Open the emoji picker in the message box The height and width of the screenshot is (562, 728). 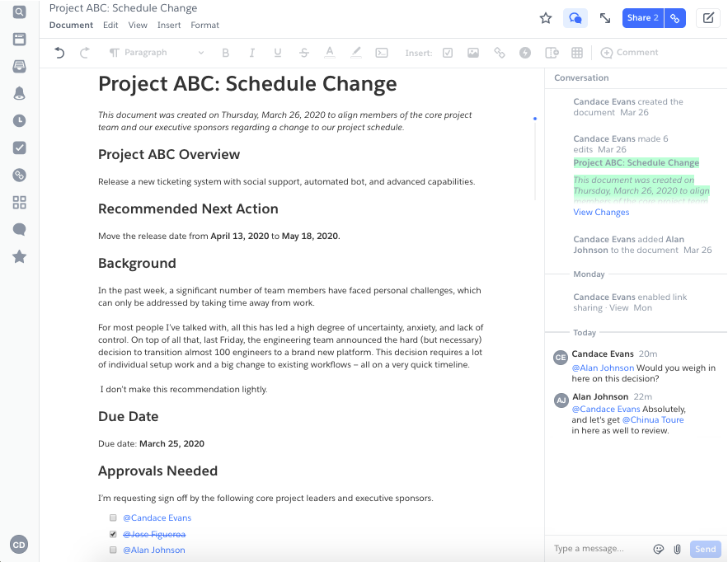[659, 549]
